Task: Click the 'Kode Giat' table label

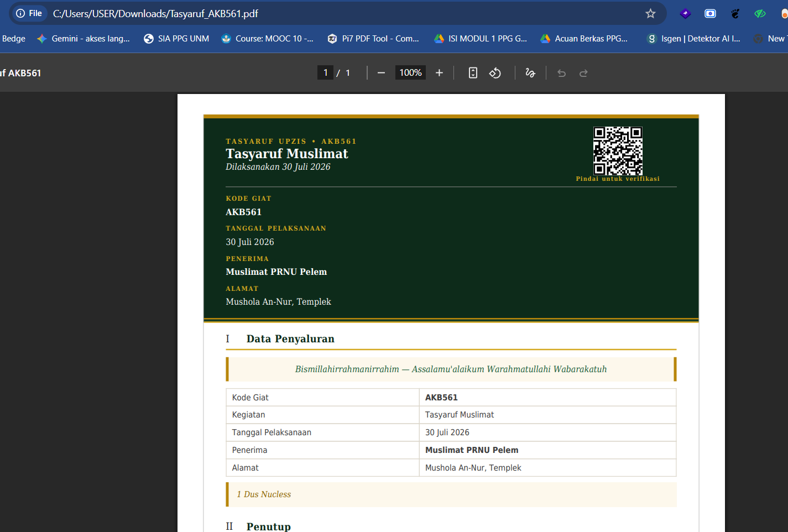Action: (x=251, y=398)
